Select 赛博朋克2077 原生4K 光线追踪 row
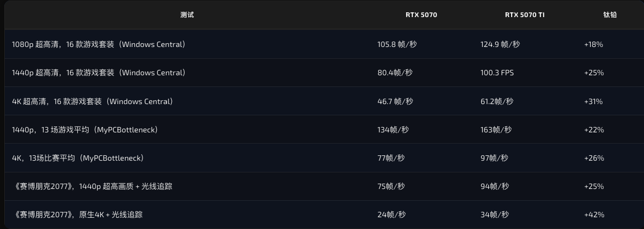644x229 pixels. click(322, 215)
